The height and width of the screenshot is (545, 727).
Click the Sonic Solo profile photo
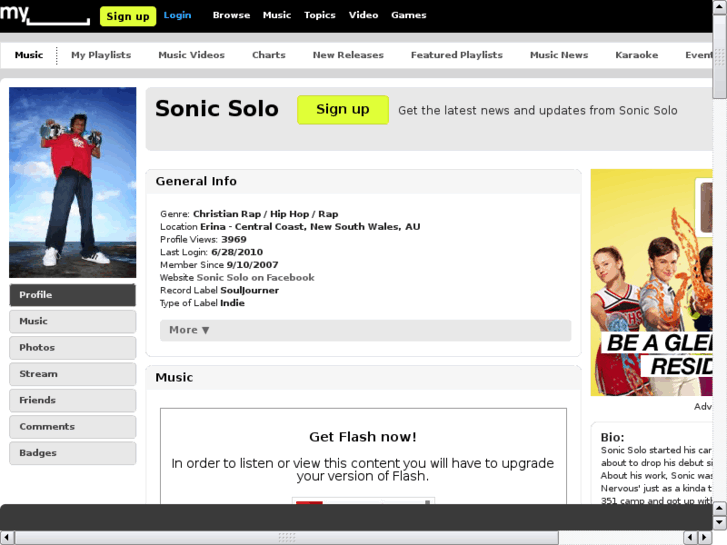72,182
